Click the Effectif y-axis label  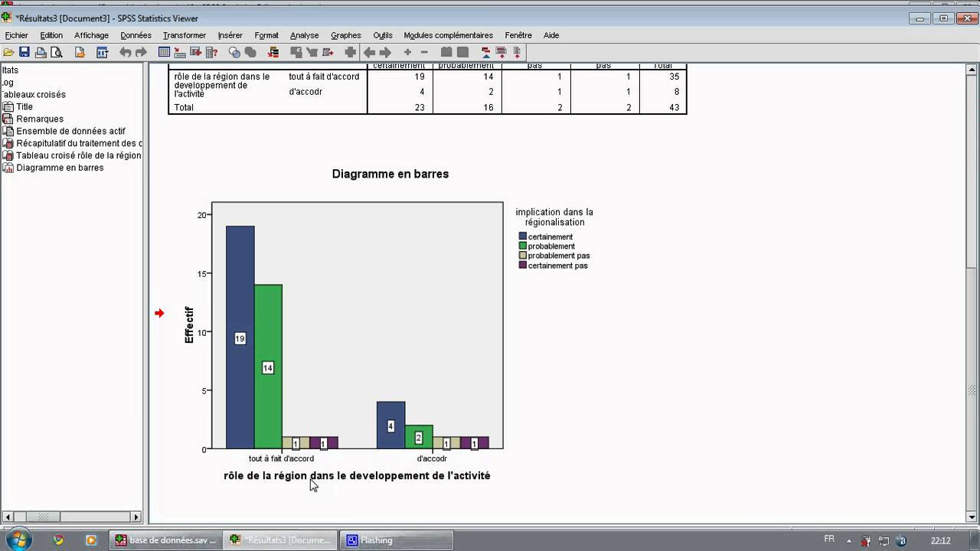[189, 325]
